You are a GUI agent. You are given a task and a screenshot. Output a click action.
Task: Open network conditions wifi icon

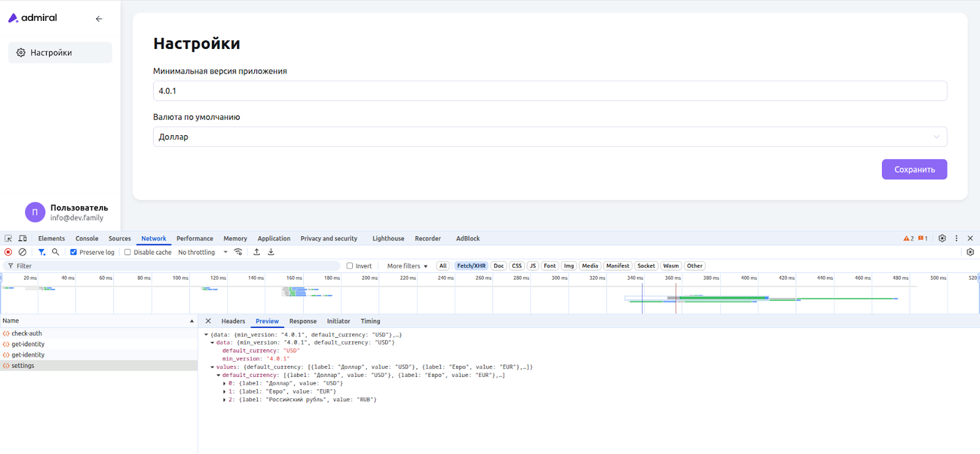click(238, 252)
